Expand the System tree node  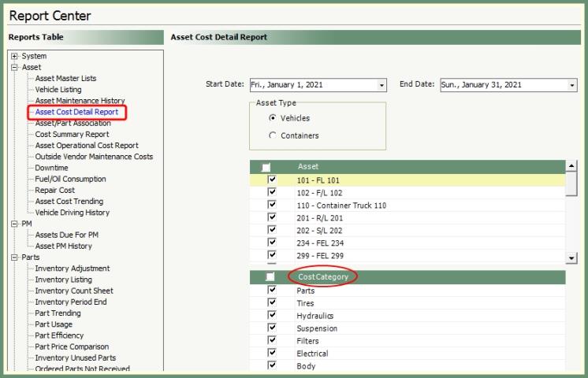tap(14, 57)
